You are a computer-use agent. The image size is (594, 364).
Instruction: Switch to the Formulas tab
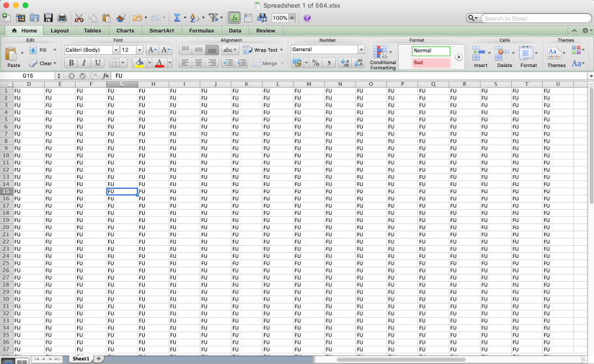pyautogui.click(x=201, y=31)
